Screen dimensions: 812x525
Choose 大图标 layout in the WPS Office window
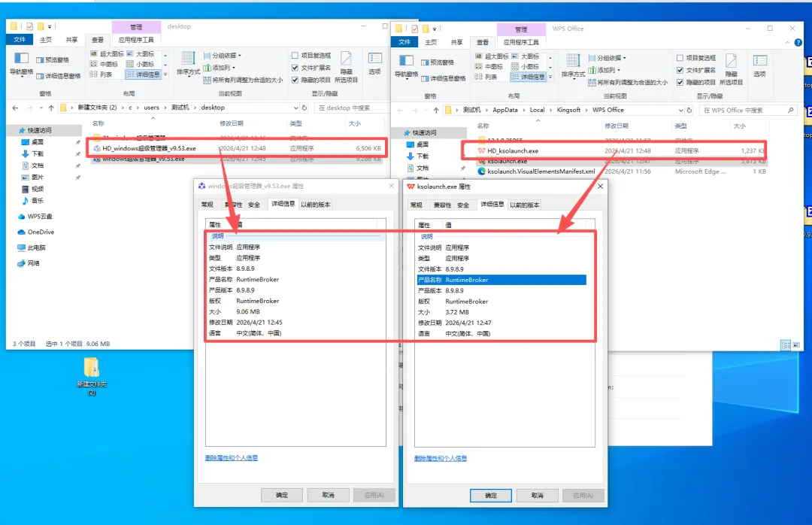click(x=526, y=56)
